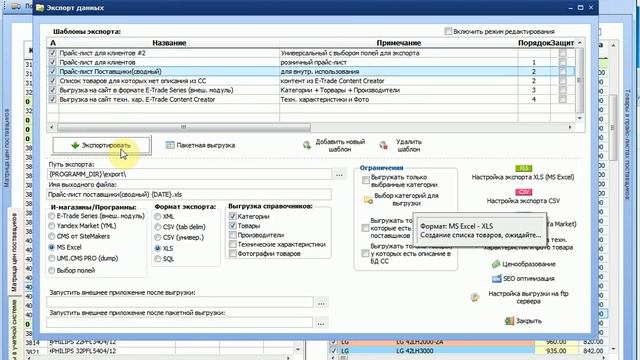
Task: Click the Путь экспорта input field
Action: click(x=189, y=174)
